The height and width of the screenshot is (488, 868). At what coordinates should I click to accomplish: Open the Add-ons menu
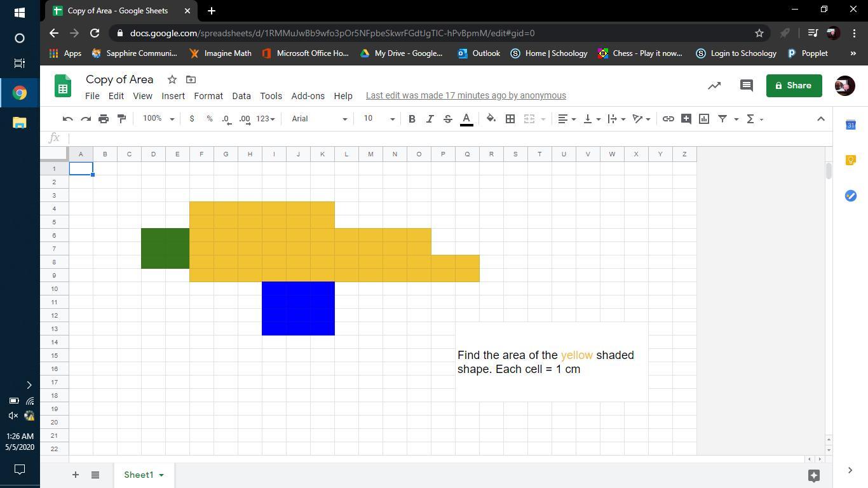308,96
